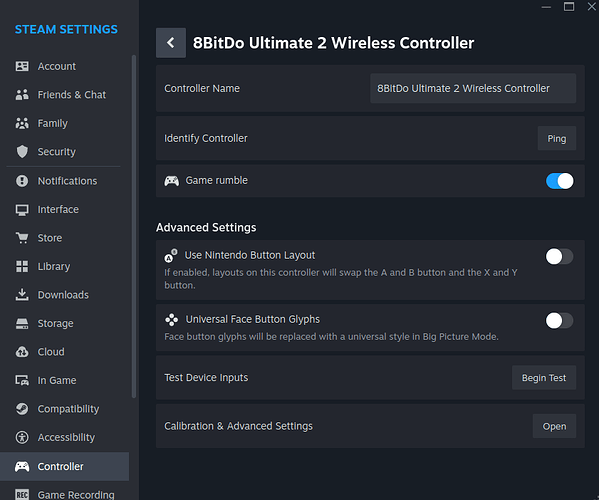Open Account settings via its card icon
Image resolution: width=599 pixels, height=500 pixels.
(x=22, y=66)
